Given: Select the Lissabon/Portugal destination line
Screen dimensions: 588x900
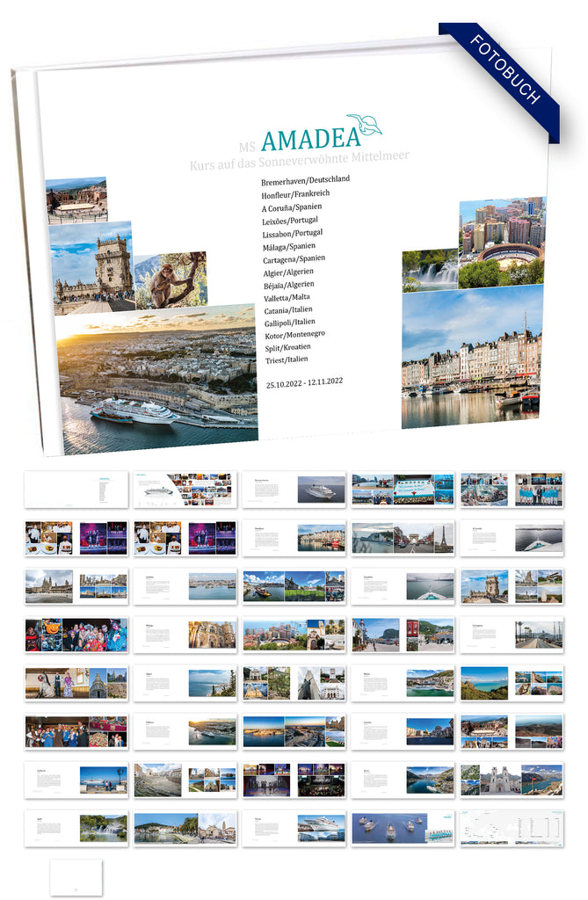Looking at the screenshot, I should [292, 233].
